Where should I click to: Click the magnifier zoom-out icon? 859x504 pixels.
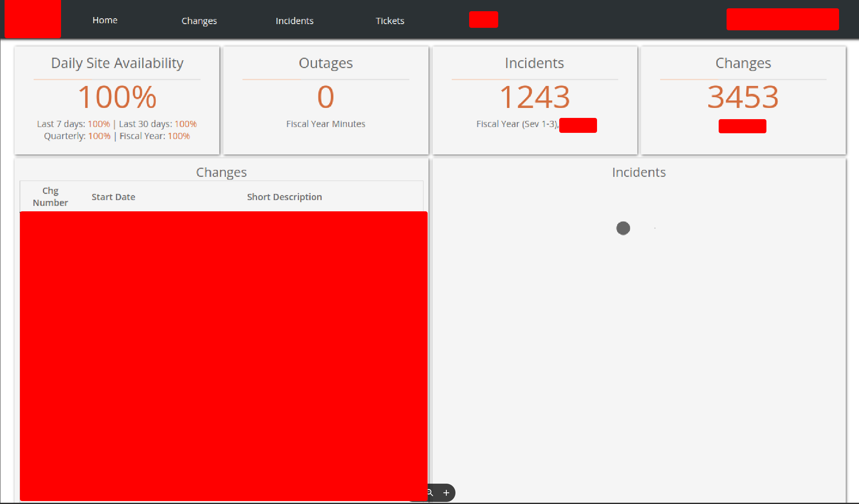tap(431, 493)
